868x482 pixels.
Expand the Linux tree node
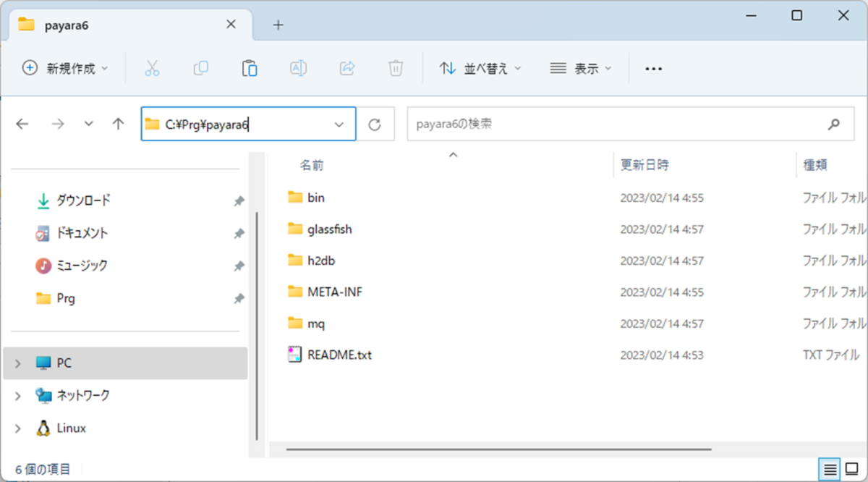click(x=18, y=428)
